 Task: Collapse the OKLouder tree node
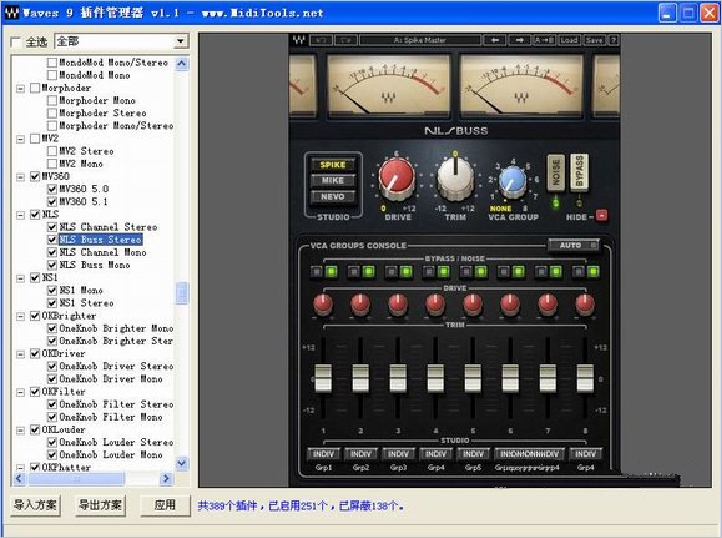tap(20, 430)
